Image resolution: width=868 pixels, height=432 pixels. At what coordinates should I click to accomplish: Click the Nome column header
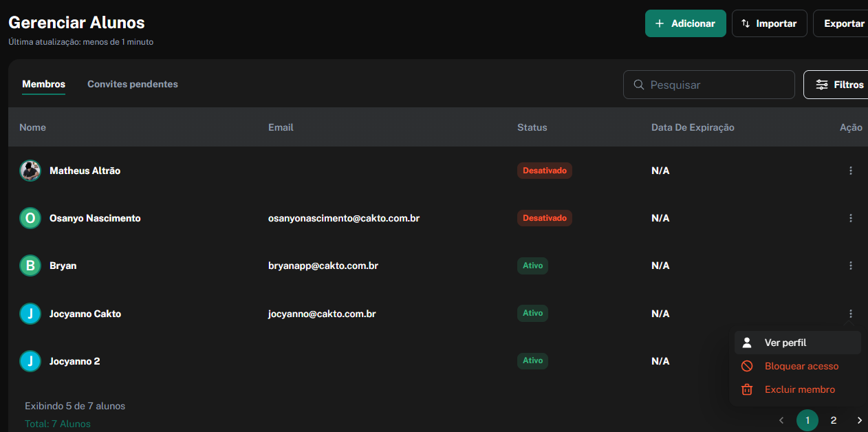pyautogui.click(x=32, y=127)
